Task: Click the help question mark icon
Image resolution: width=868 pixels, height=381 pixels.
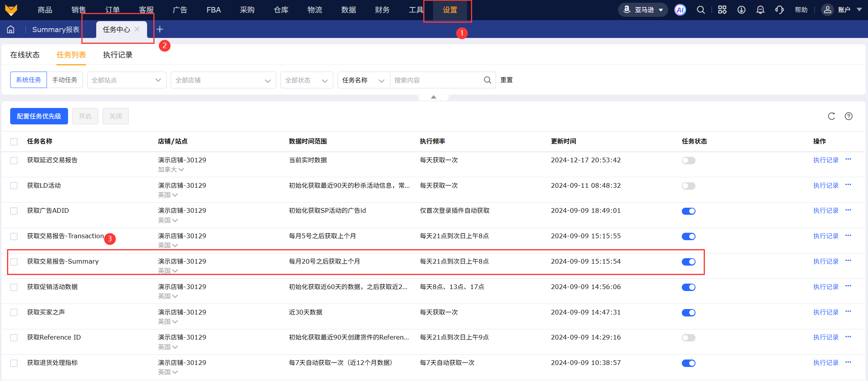Action: click(848, 116)
